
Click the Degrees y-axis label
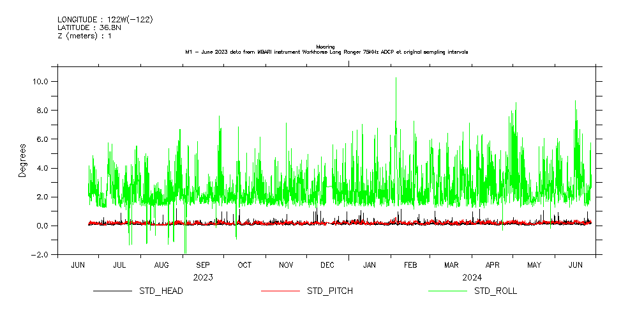(x=23, y=160)
